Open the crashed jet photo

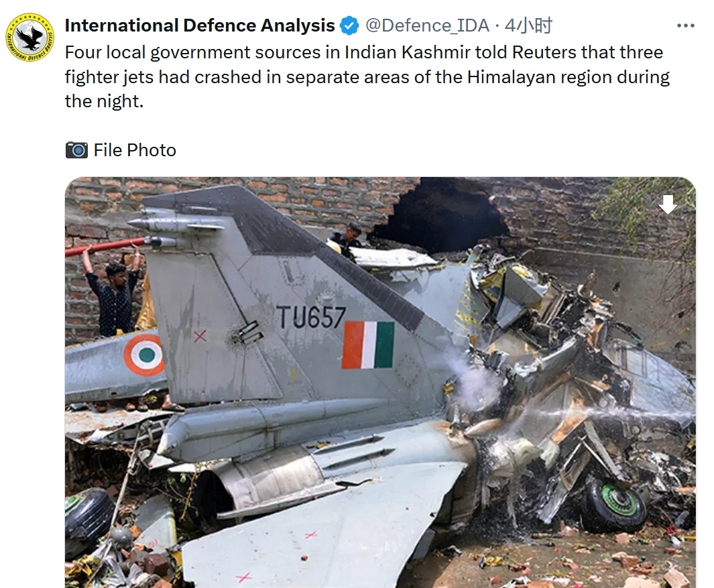[380, 382]
